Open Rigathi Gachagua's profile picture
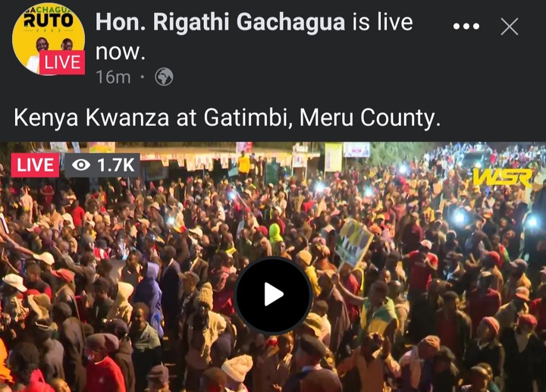 point(49,39)
